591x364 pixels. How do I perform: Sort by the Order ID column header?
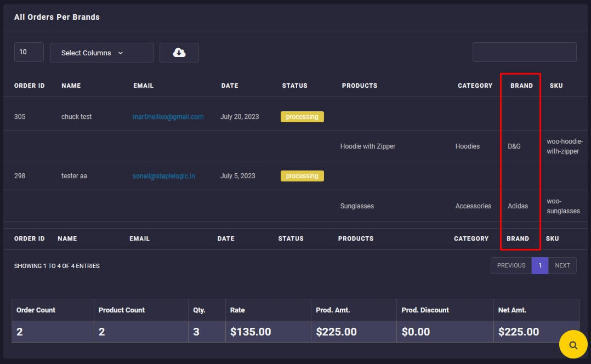click(x=30, y=86)
